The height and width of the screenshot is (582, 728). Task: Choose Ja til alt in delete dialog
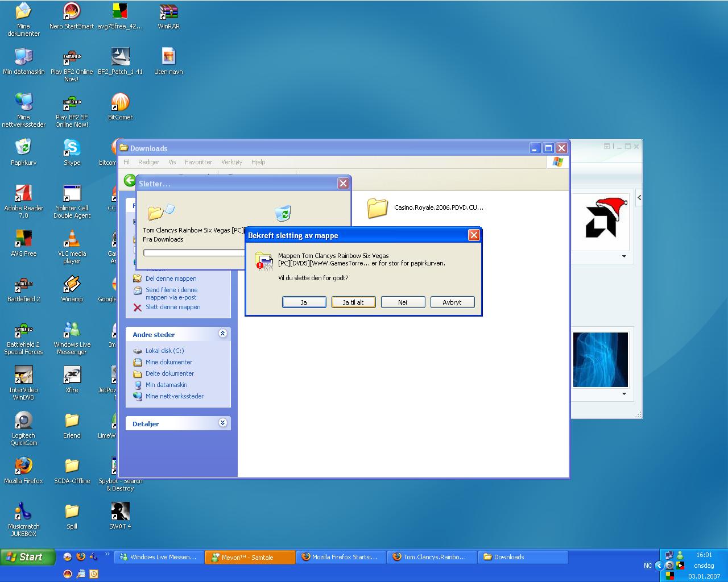(x=353, y=302)
